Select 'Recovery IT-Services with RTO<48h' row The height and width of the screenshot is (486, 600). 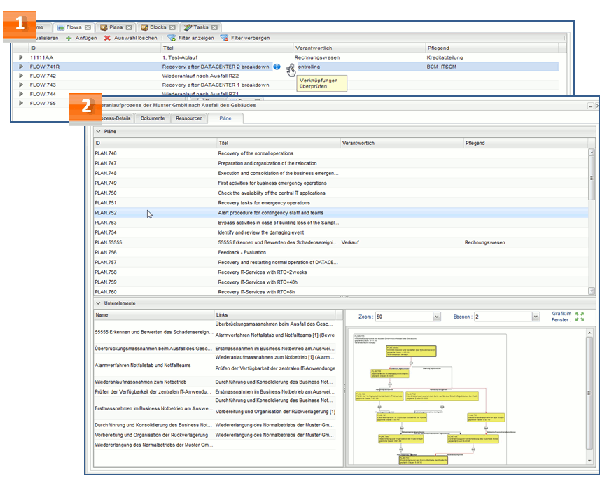click(341, 282)
